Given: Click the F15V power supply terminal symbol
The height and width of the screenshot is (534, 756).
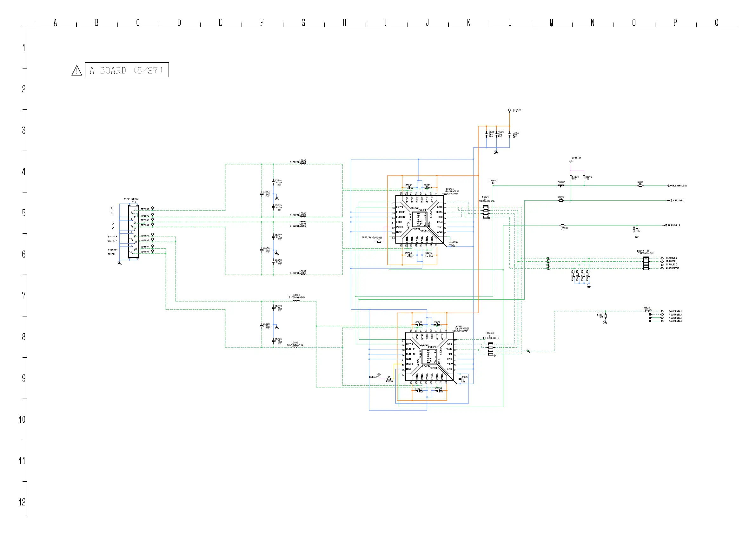Looking at the screenshot, I should pos(509,110).
